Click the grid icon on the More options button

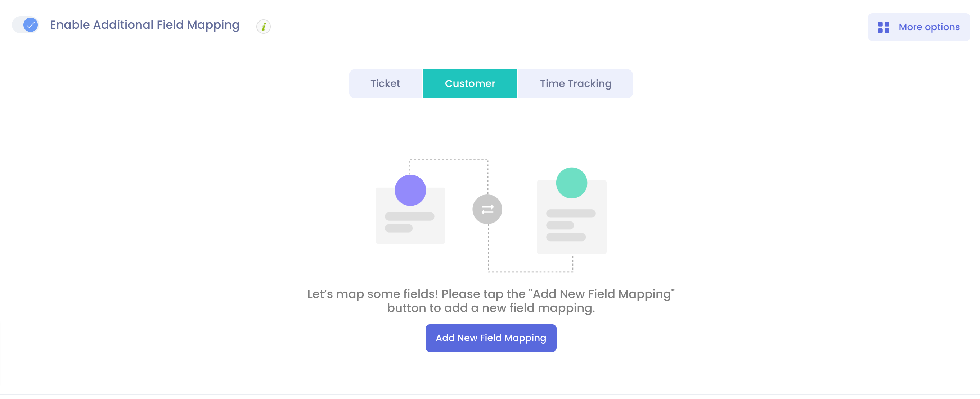pyautogui.click(x=884, y=27)
